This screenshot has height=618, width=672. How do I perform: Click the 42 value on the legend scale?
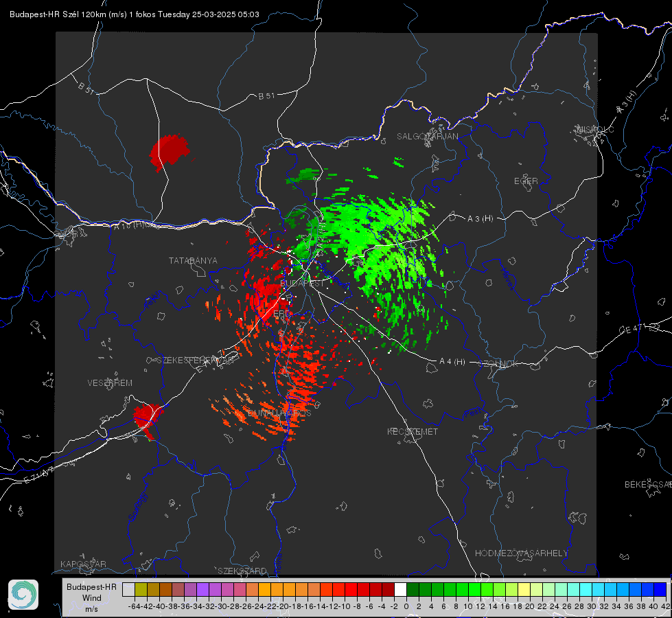coord(666,606)
